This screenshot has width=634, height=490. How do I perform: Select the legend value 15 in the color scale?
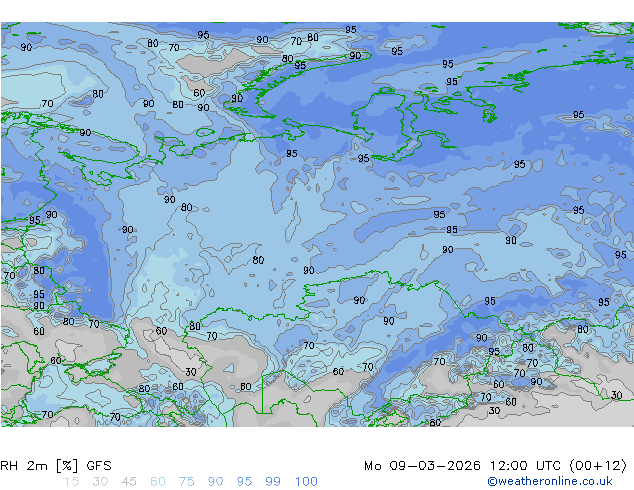(71, 482)
